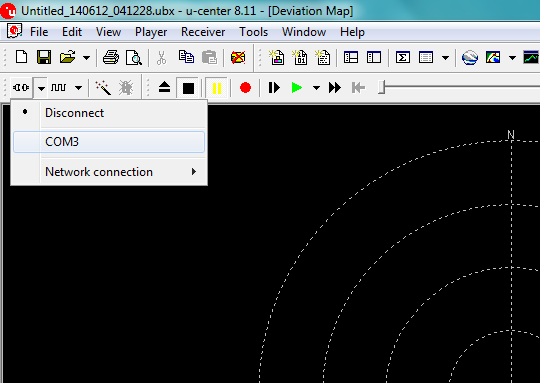Click the baudrate waveform icon
This screenshot has width=540, height=383.
pyautogui.click(x=58, y=87)
